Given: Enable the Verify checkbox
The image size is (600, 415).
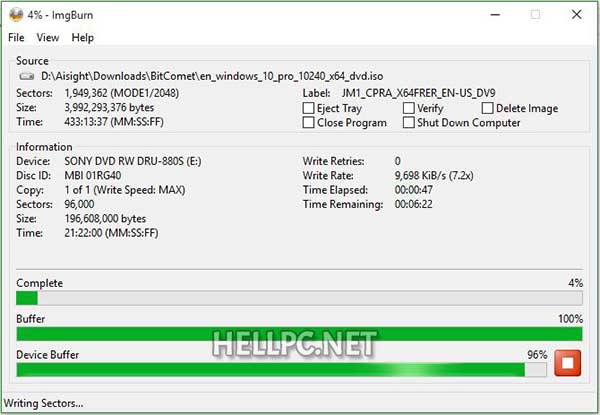Looking at the screenshot, I should (x=409, y=108).
